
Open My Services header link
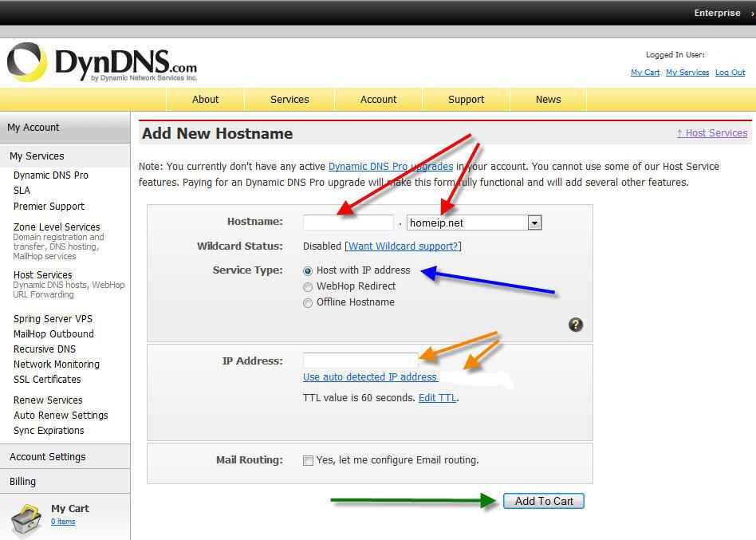(687, 73)
